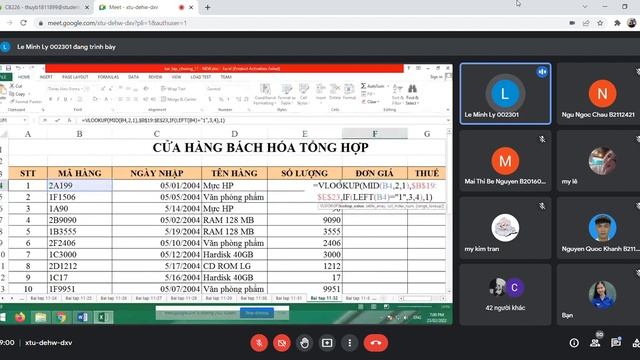The width and height of the screenshot is (640, 360).
Task: Open the Chrome profile avatar
Action: [632, 23]
